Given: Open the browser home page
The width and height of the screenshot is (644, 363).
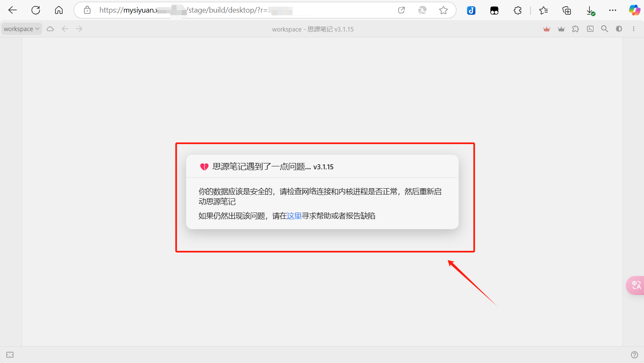Looking at the screenshot, I should tap(59, 10).
